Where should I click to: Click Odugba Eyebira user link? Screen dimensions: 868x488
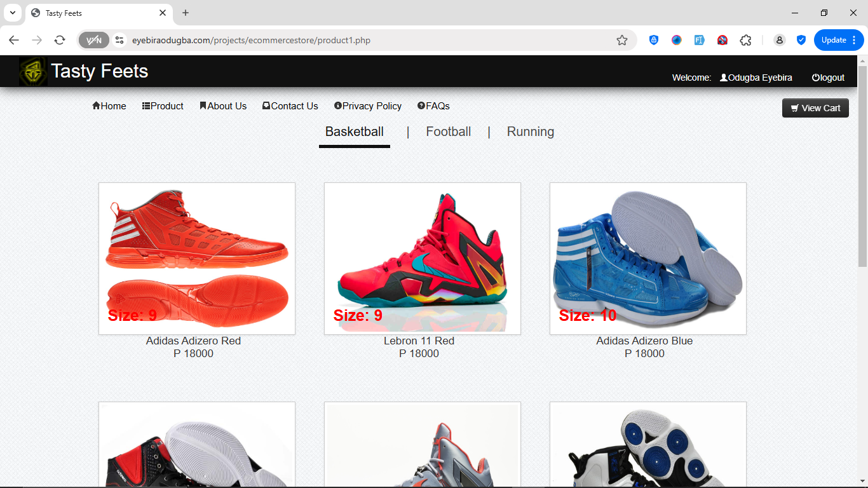[x=756, y=78]
